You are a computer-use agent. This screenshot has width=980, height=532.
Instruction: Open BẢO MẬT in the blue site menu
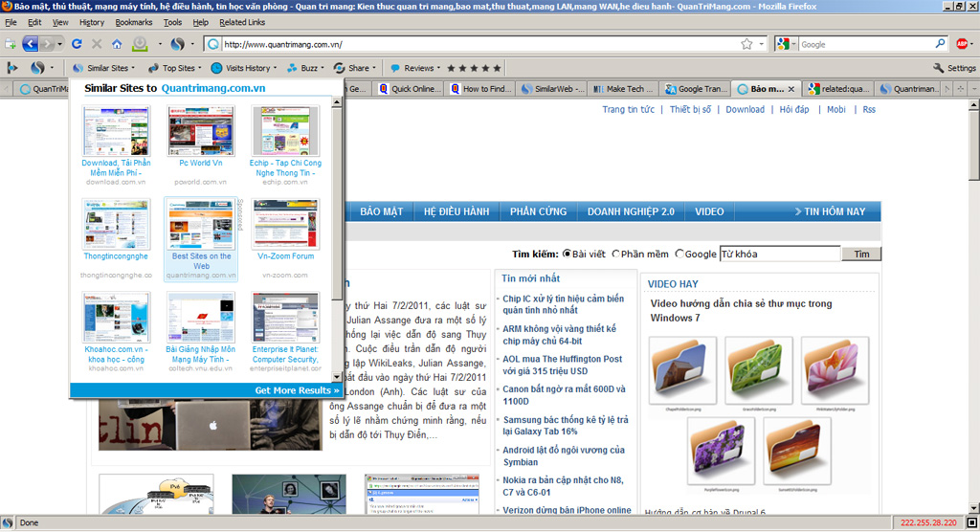[x=381, y=211]
